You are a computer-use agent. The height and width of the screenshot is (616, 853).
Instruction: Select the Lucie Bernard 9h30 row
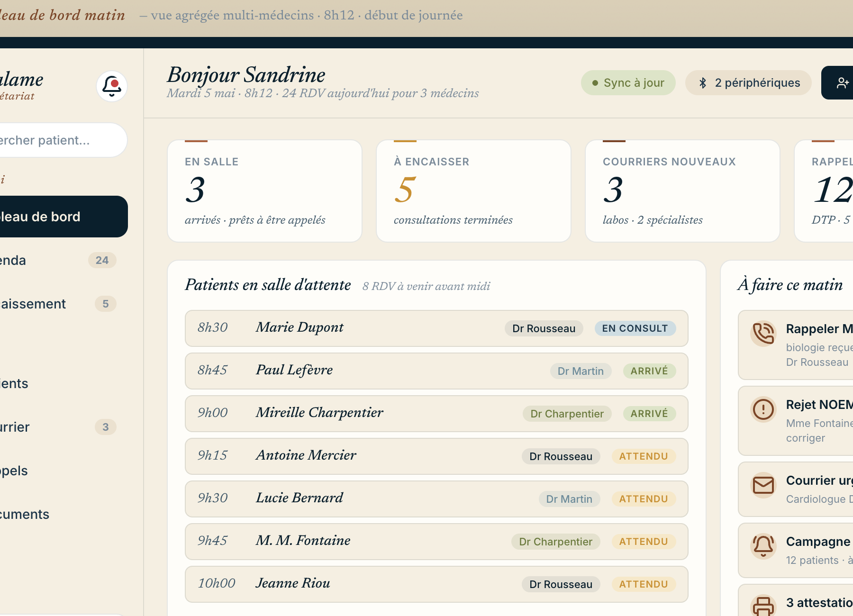pos(436,499)
